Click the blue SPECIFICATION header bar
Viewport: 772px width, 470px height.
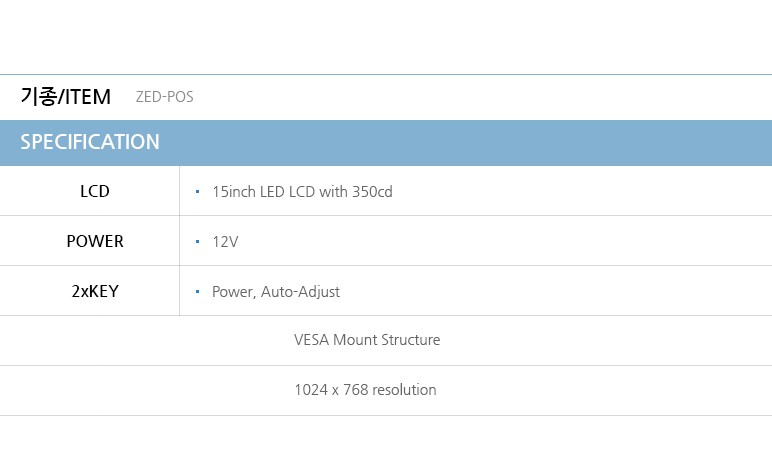(x=386, y=142)
